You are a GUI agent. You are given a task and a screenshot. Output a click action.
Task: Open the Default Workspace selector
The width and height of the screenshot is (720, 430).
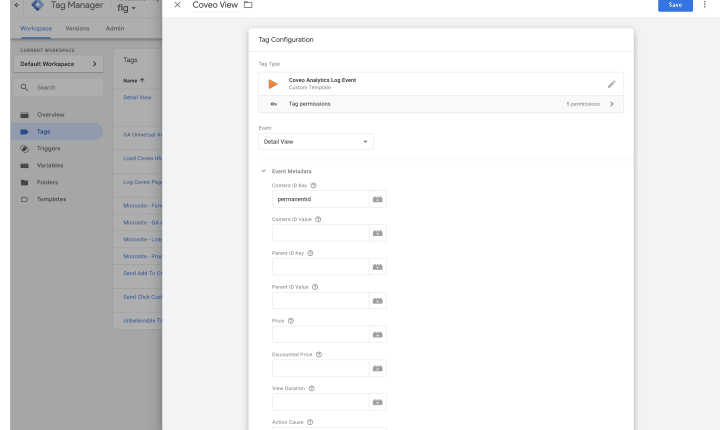(x=58, y=64)
